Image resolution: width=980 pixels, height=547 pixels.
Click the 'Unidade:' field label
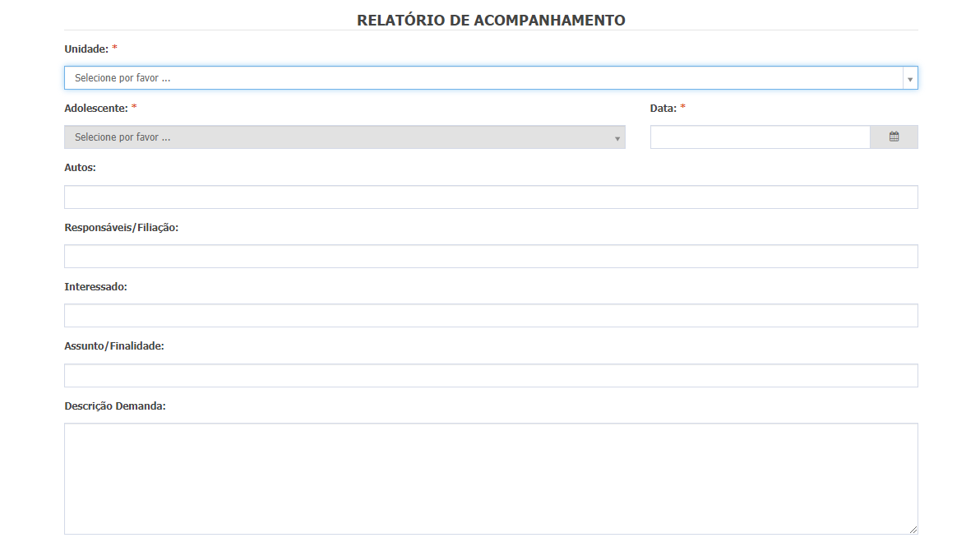tap(86, 49)
